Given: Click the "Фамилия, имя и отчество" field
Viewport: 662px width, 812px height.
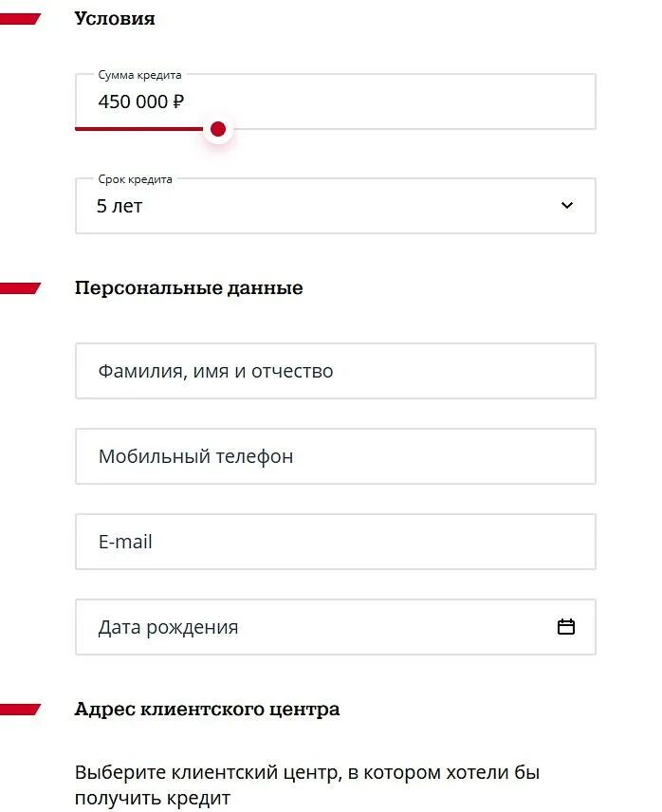Looking at the screenshot, I should [x=335, y=371].
